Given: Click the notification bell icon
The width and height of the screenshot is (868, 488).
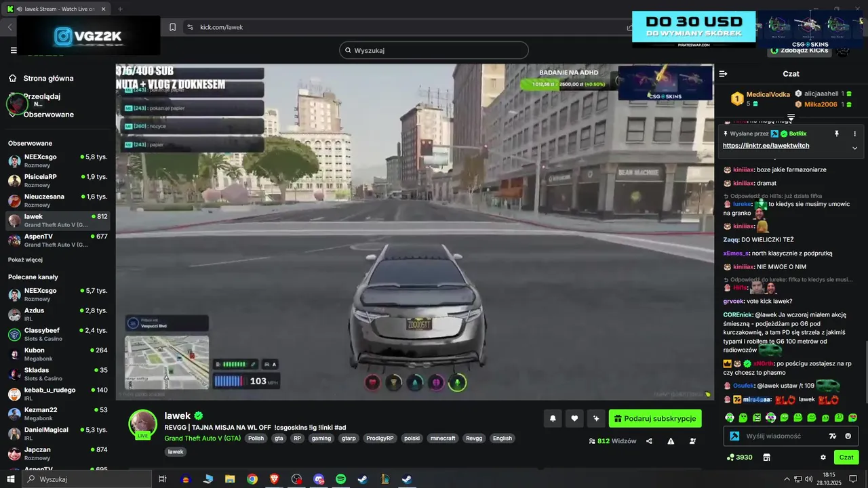Looking at the screenshot, I should coord(553,419).
